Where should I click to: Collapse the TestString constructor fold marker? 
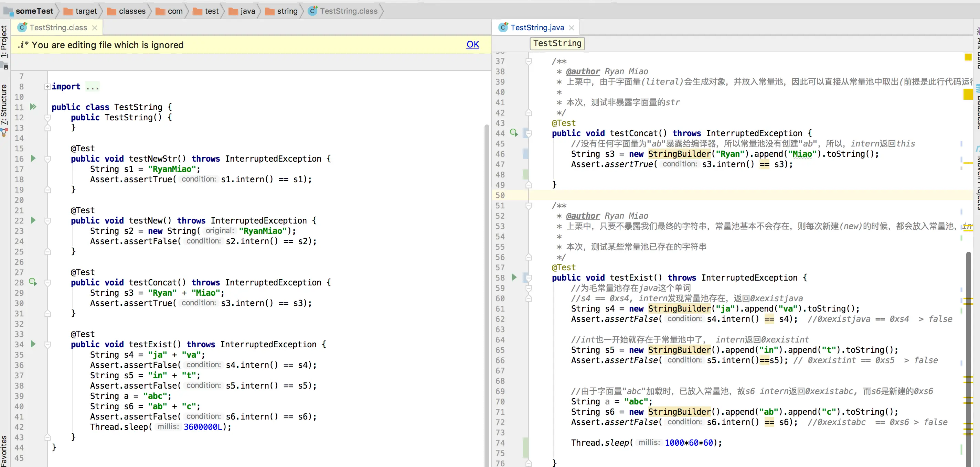point(47,118)
